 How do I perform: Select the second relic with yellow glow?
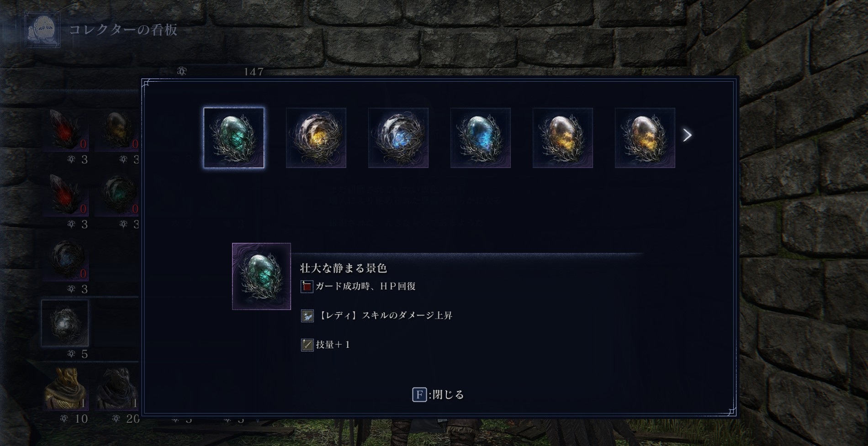coord(316,138)
